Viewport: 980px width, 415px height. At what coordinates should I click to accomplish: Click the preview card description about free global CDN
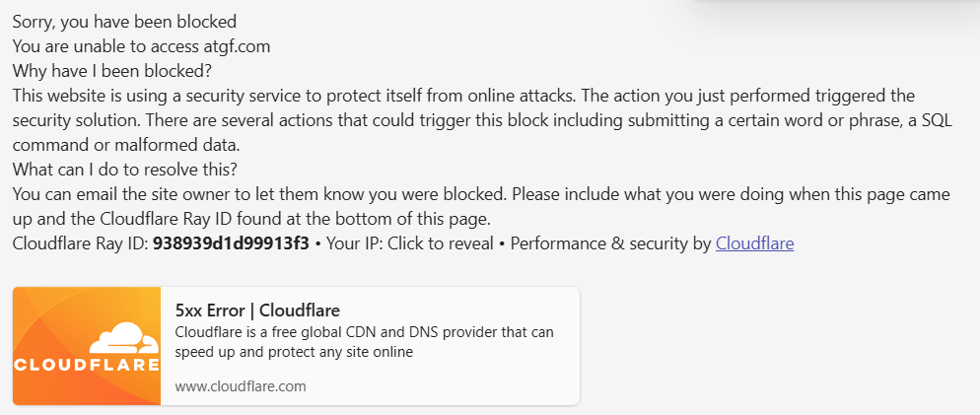click(364, 332)
